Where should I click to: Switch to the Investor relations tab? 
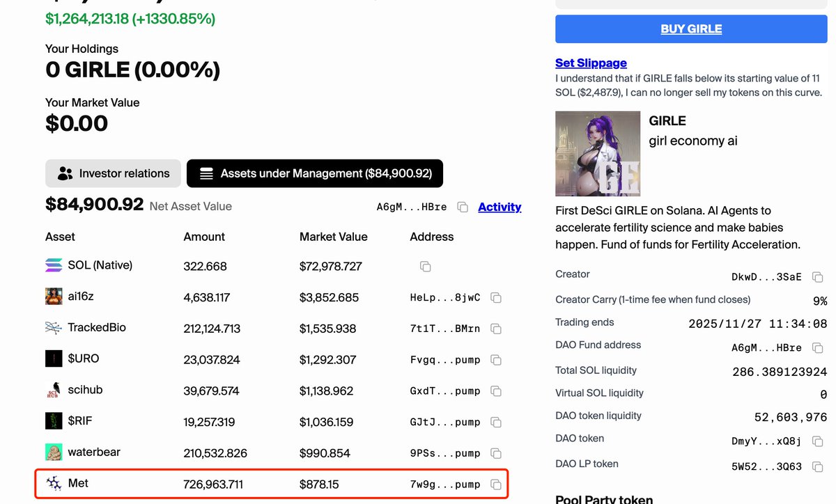click(x=113, y=173)
